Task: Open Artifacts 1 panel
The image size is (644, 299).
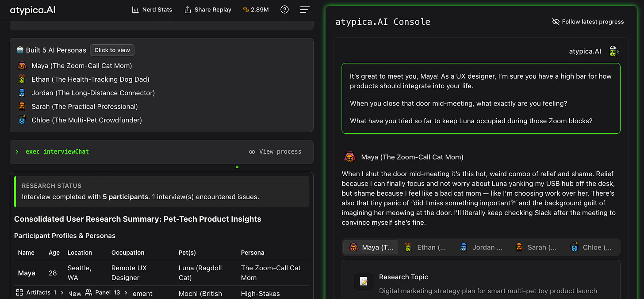Action: click(39, 292)
